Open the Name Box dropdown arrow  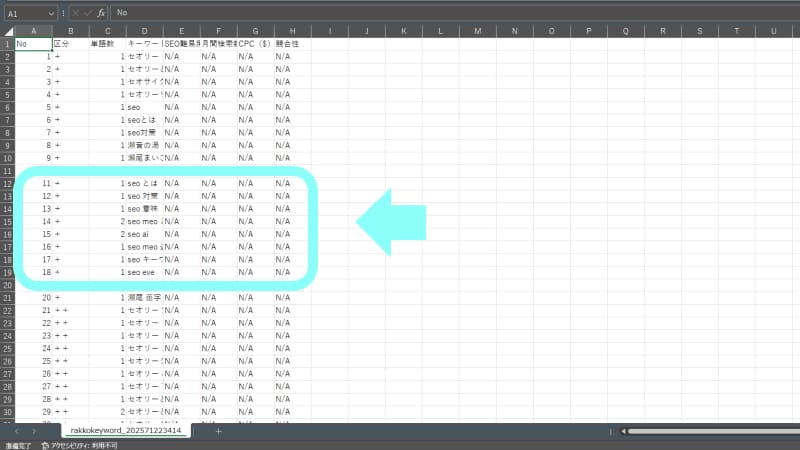pos(51,13)
